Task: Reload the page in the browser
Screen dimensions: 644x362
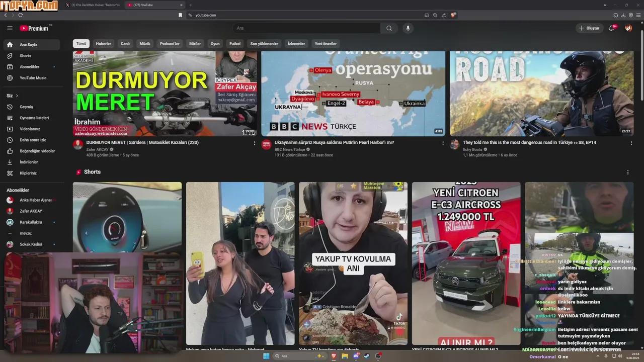Action: click(21, 15)
